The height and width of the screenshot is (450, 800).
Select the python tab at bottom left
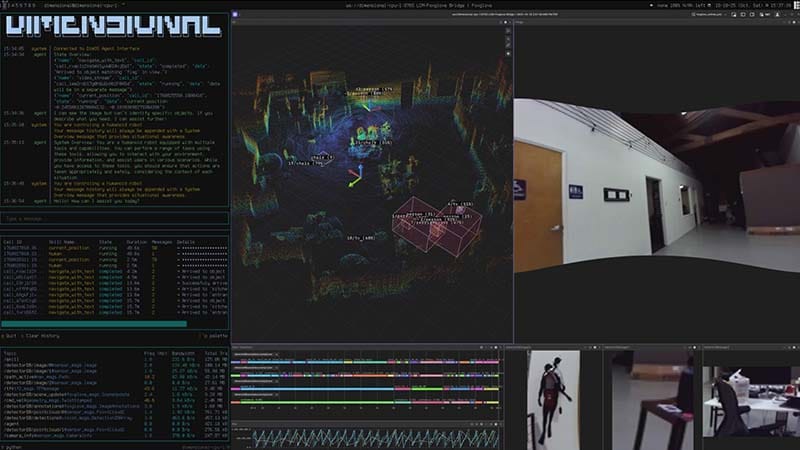[14, 446]
